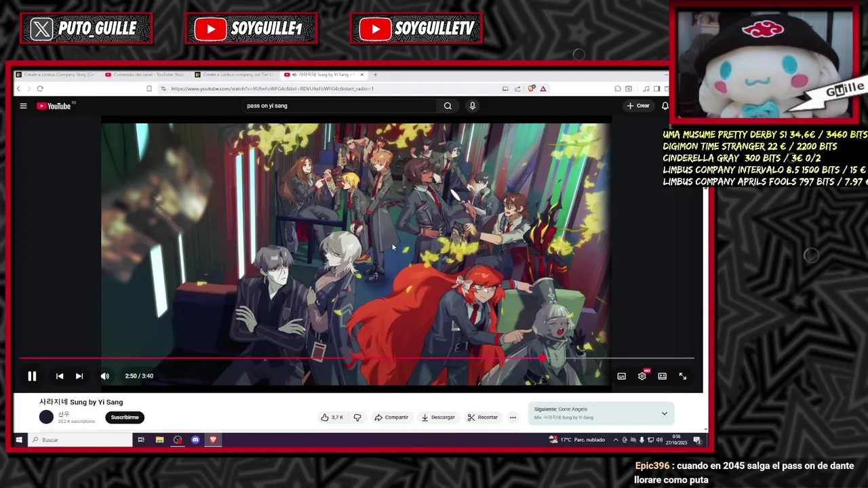Open Task View on taskbar

[141, 440]
